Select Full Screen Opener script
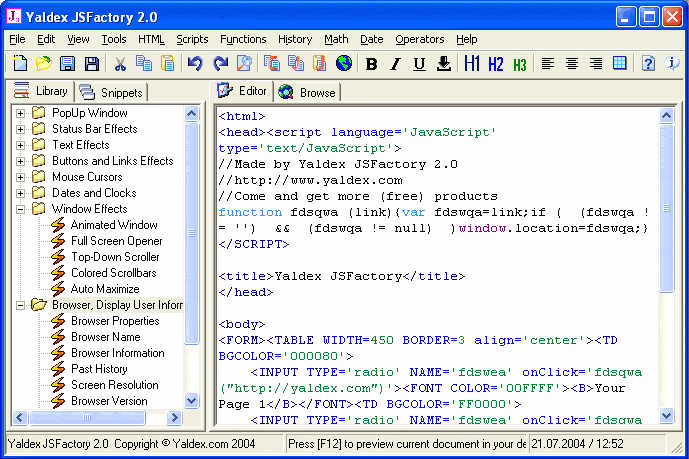689x459 pixels. tap(116, 241)
